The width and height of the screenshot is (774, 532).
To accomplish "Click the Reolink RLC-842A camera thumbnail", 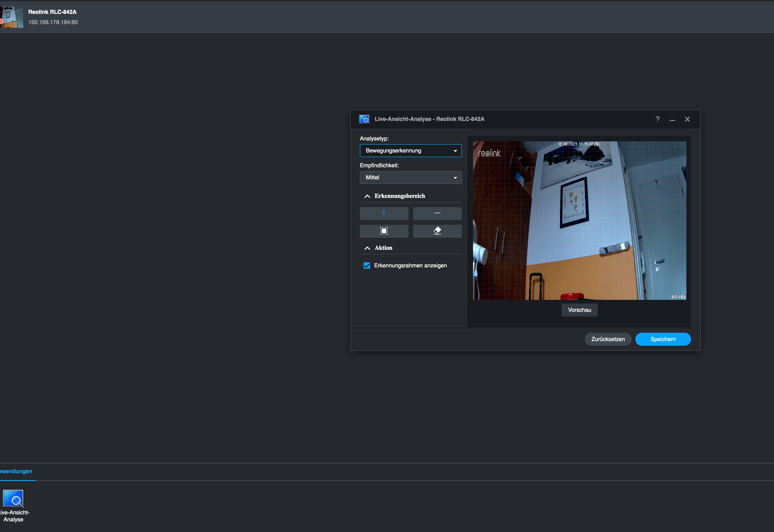I will tap(12, 17).
